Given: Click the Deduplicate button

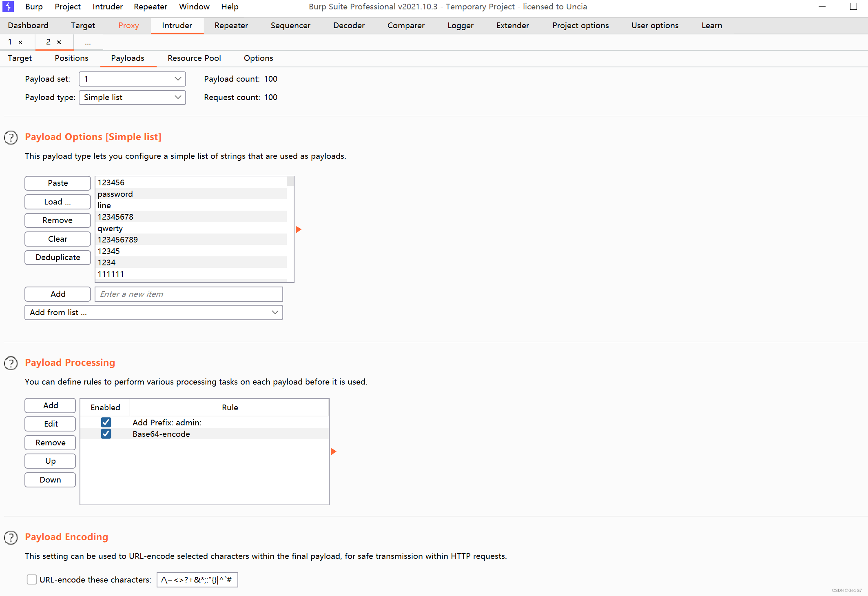Looking at the screenshot, I should (58, 257).
